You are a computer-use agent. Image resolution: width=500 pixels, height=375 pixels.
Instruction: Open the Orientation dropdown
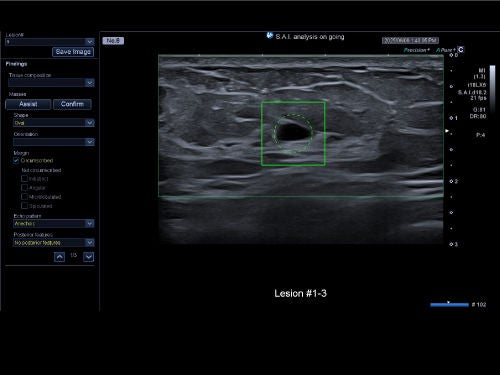(54, 142)
